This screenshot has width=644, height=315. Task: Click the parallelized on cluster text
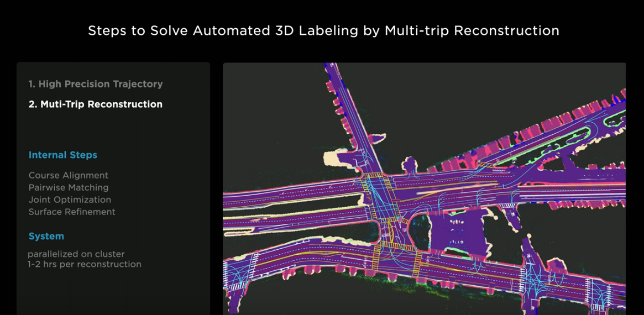76,254
